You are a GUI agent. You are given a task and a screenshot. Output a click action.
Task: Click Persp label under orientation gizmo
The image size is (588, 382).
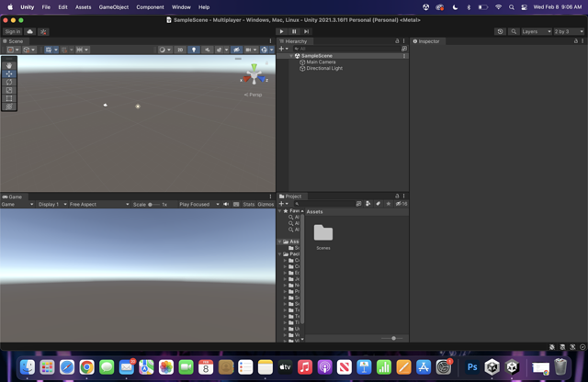pyautogui.click(x=254, y=95)
